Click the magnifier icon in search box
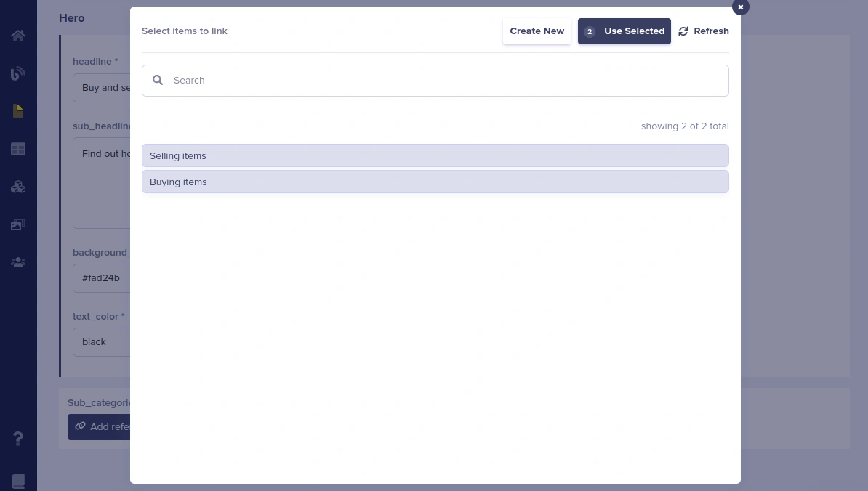 (x=158, y=81)
